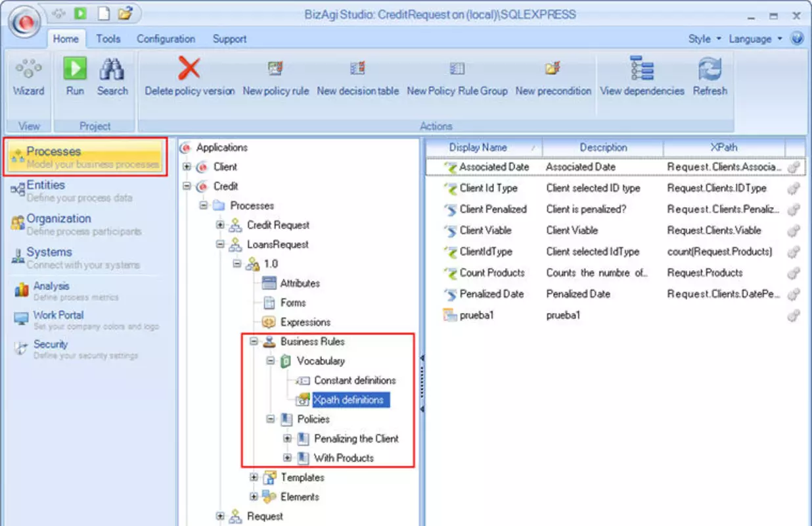Run the project with green Run icon
The height and width of the screenshot is (526, 812).
pos(75,69)
